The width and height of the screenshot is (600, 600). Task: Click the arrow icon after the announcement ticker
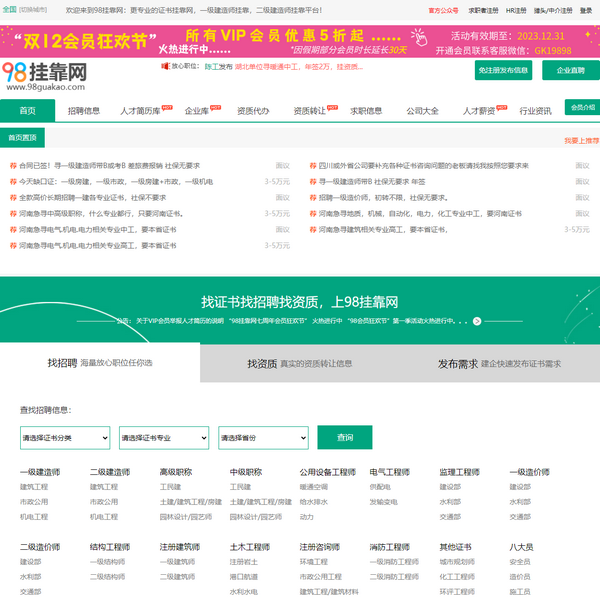click(x=477, y=321)
